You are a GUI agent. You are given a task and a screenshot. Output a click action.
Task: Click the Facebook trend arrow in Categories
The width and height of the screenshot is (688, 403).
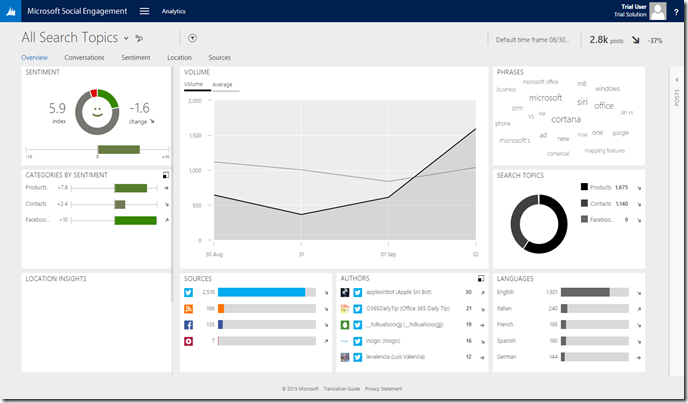pyautogui.click(x=166, y=220)
